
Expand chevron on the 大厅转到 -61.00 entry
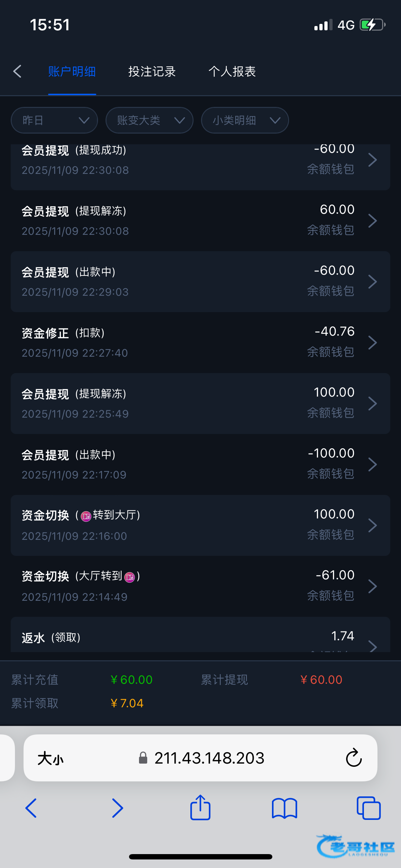point(372,586)
